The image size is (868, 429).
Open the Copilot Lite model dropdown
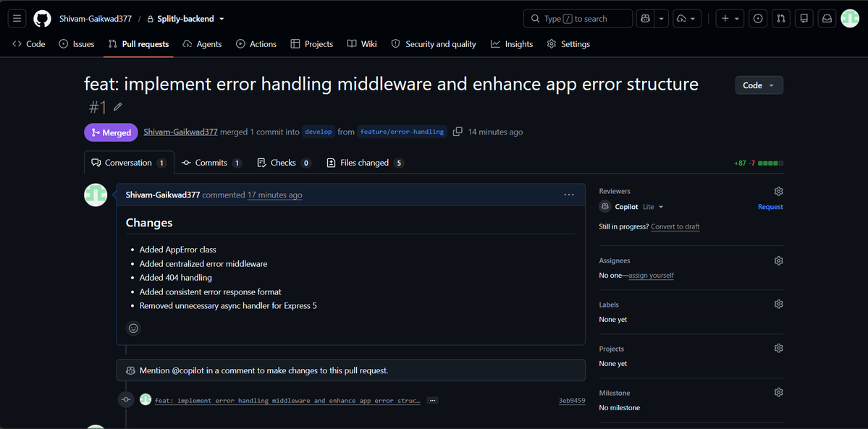tap(653, 206)
